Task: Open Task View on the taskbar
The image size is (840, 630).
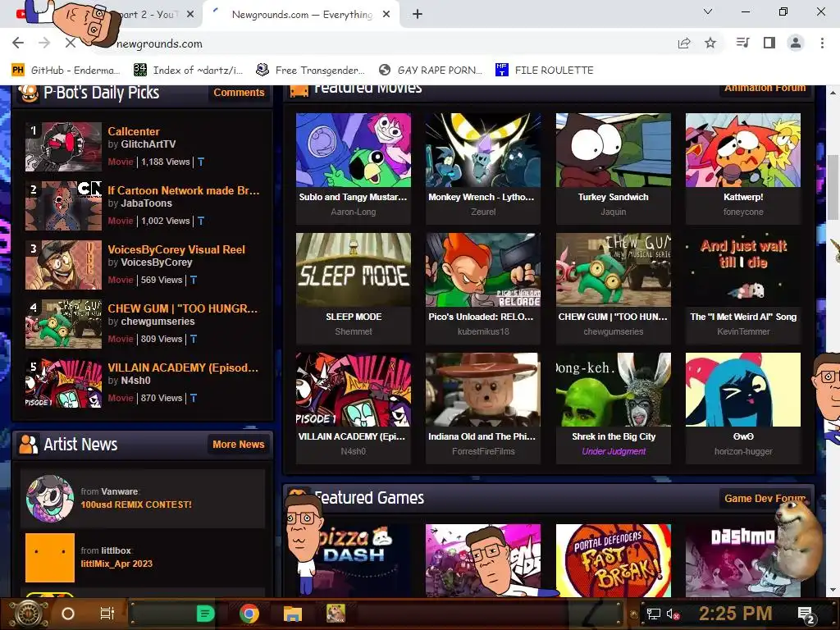Action: (107, 614)
